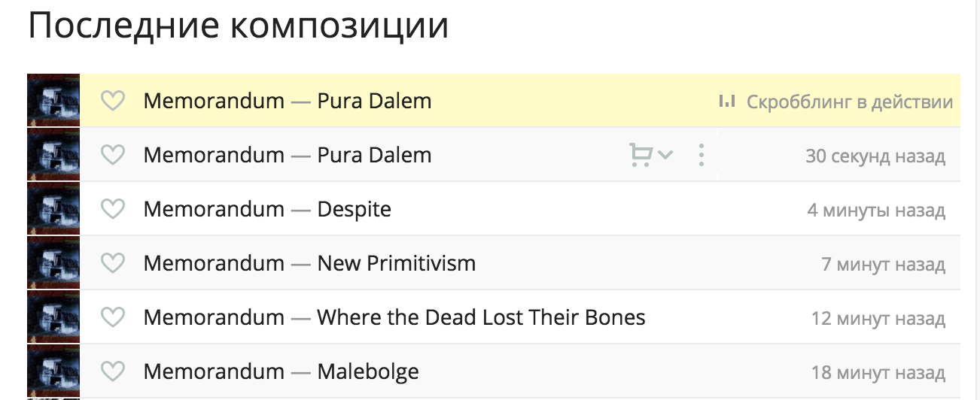
Task: Click the 4 минуты назад timestamp
Action: click(876, 210)
